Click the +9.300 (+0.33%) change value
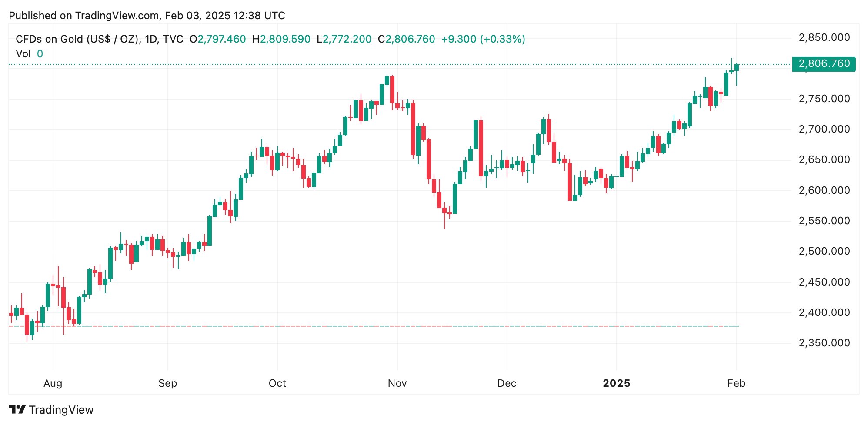 (x=483, y=39)
